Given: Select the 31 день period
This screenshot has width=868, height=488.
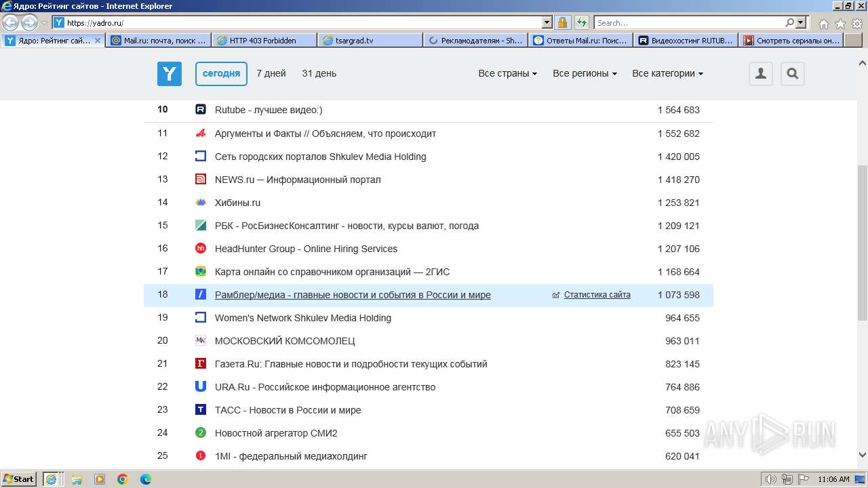Looking at the screenshot, I should [319, 73].
